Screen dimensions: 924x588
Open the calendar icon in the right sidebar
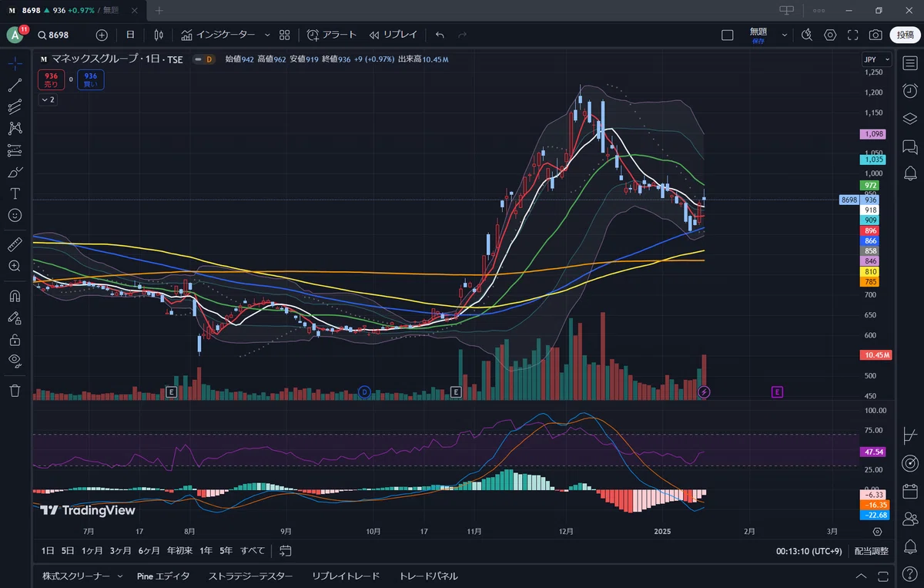(x=910, y=491)
